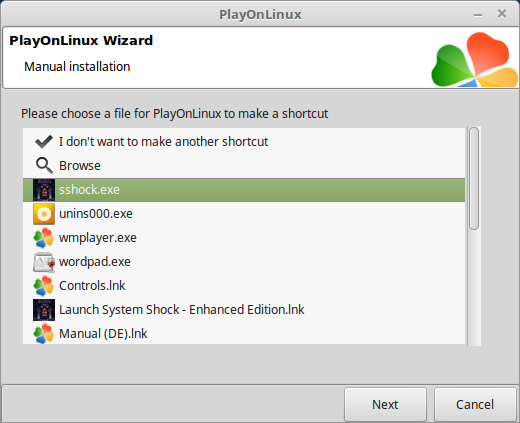The width and height of the screenshot is (520, 423).
Task: Click the Cancel button
Action: tap(475, 404)
